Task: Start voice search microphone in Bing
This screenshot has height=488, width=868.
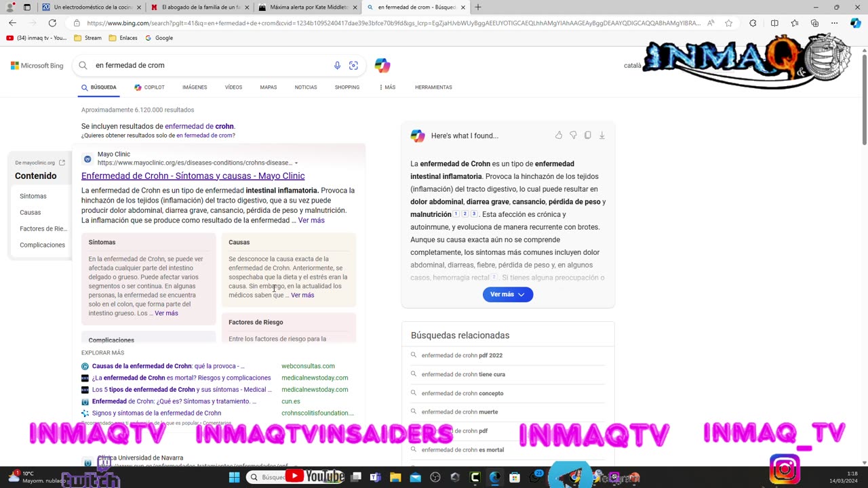Action: [337, 66]
